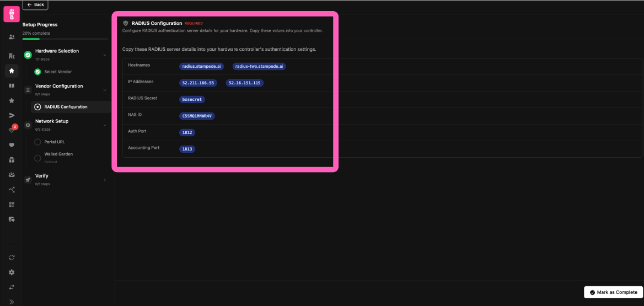The width and height of the screenshot is (644, 306).
Task: Click the paper plane send icon
Action: point(12,115)
